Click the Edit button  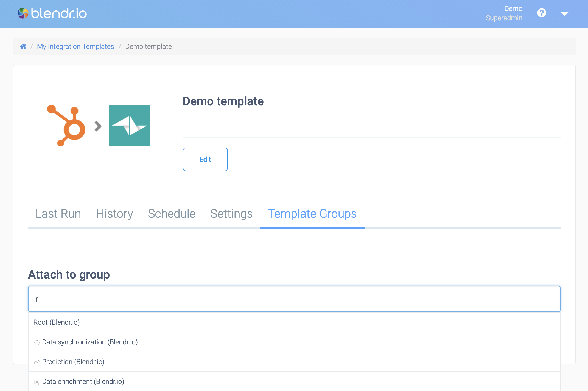click(x=205, y=159)
